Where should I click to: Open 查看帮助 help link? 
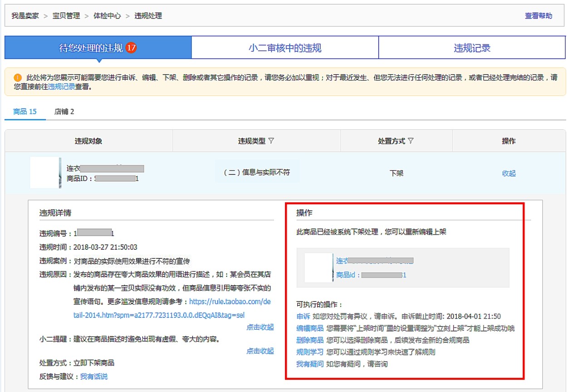[x=538, y=16]
